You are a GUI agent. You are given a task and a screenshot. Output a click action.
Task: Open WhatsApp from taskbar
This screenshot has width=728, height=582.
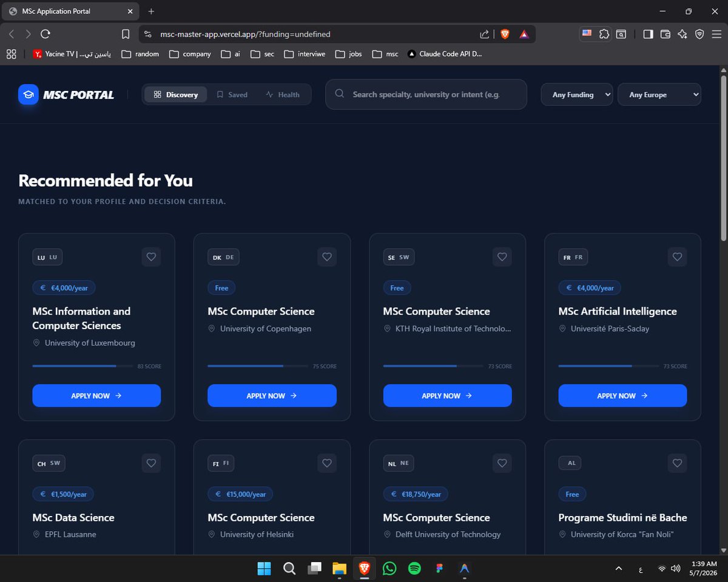pos(389,568)
